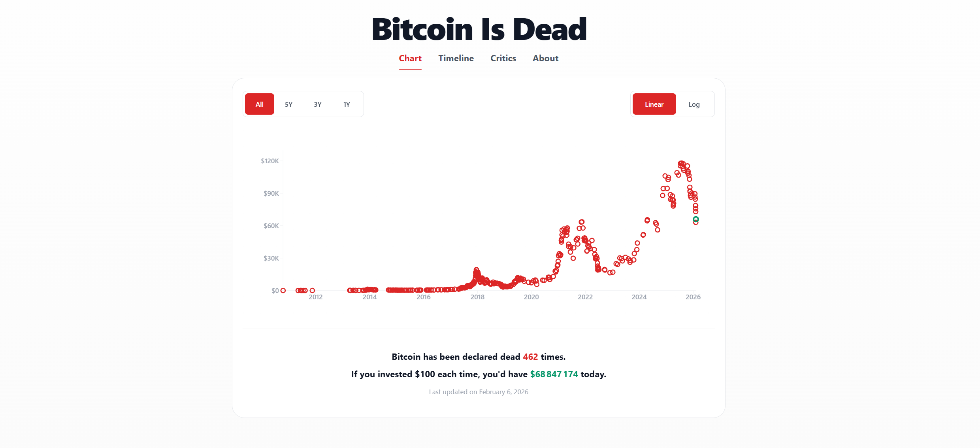
Task: Click the Bitcoin Is Dead title
Action: [479, 29]
